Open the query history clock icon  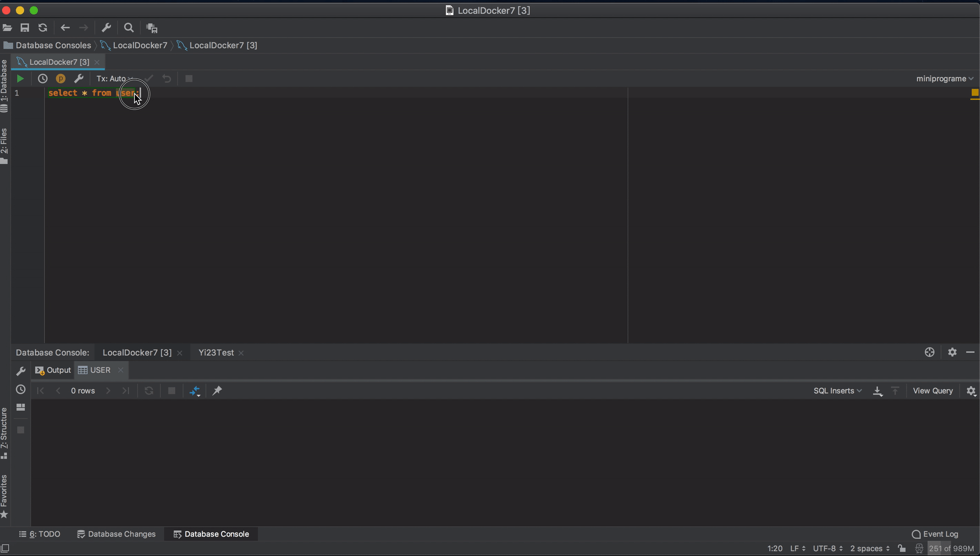(x=42, y=79)
